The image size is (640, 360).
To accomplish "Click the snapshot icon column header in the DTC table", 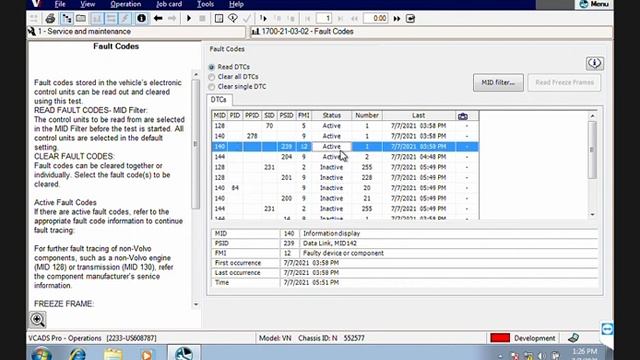I will pyautogui.click(x=462, y=116).
